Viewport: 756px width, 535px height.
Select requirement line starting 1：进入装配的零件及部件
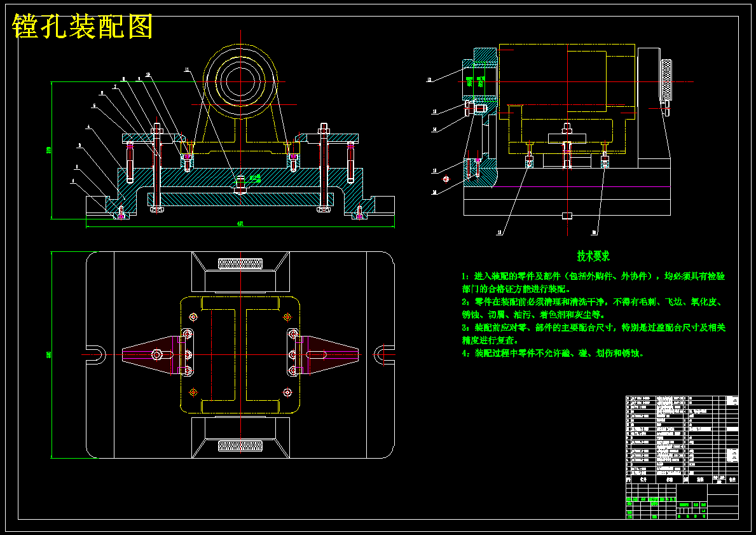point(593,277)
